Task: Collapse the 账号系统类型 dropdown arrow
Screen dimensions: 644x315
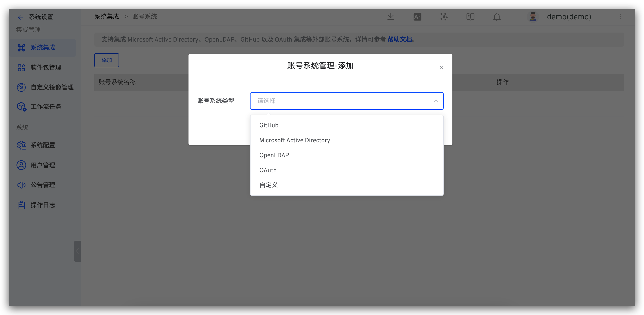Action: point(436,101)
